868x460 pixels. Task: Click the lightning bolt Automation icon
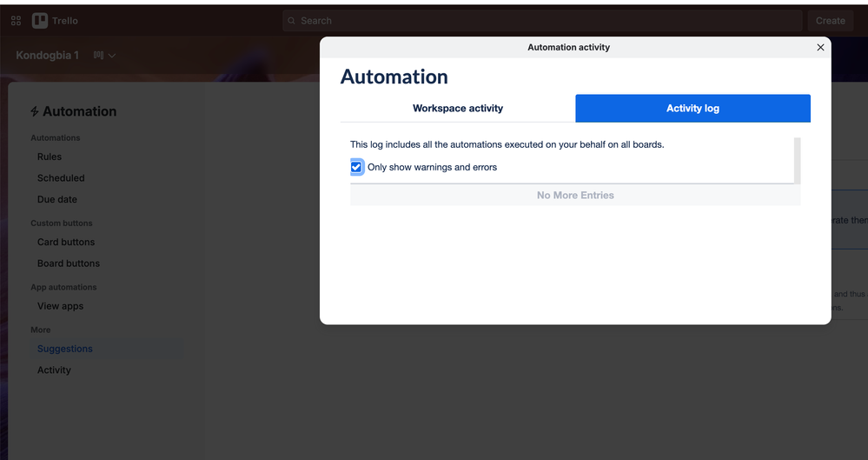tap(35, 111)
